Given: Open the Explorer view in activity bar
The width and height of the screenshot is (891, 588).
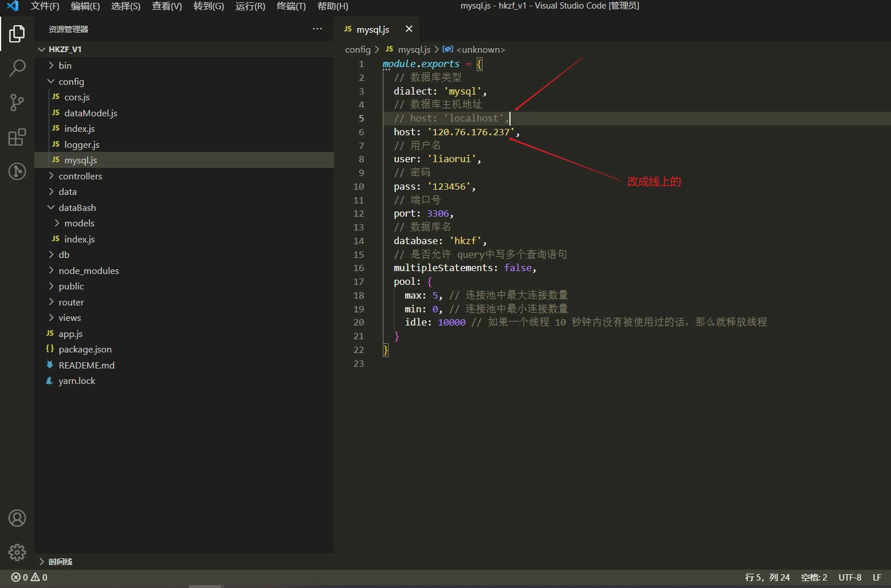Looking at the screenshot, I should pyautogui.click(x=17, y=34).
